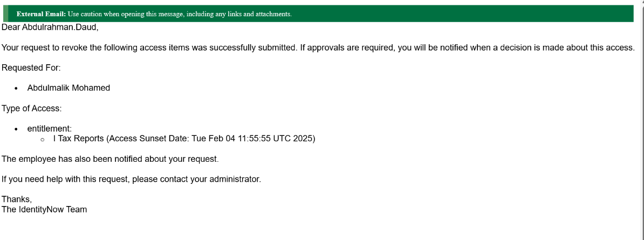The image size is (644, 240).
Task: Click the "Type of Access:" heading
Action: [x=32, y=108]
